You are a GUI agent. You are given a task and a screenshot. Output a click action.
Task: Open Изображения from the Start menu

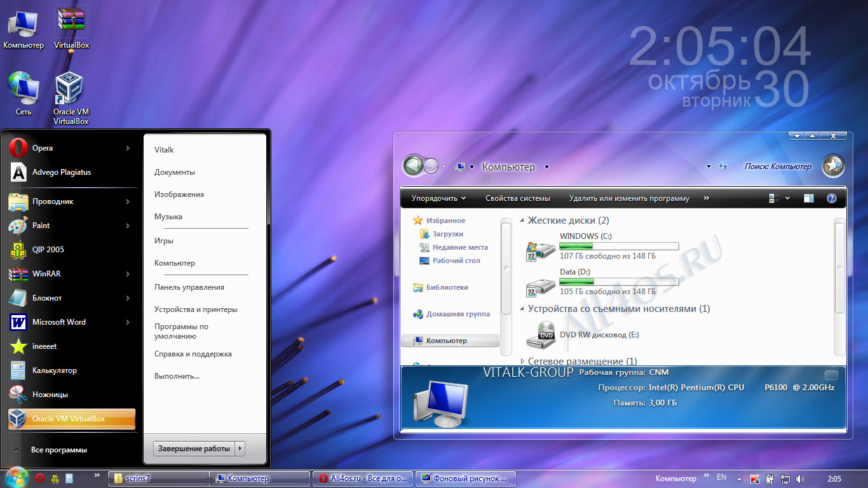point(179,194)
